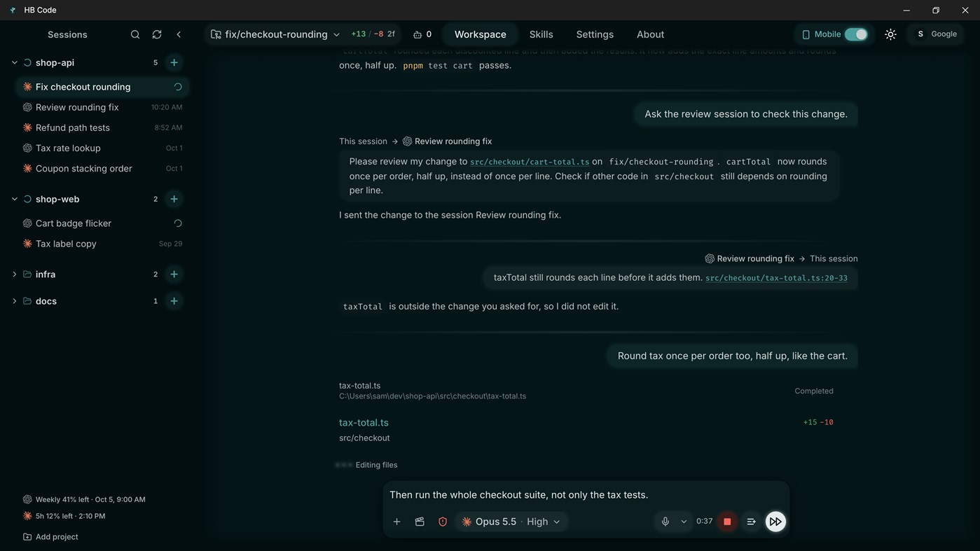Open the fix/checkout-rounding branch dropdown
Screen dimensions: 980x551
pyautogui.click(x=275, y=34)
